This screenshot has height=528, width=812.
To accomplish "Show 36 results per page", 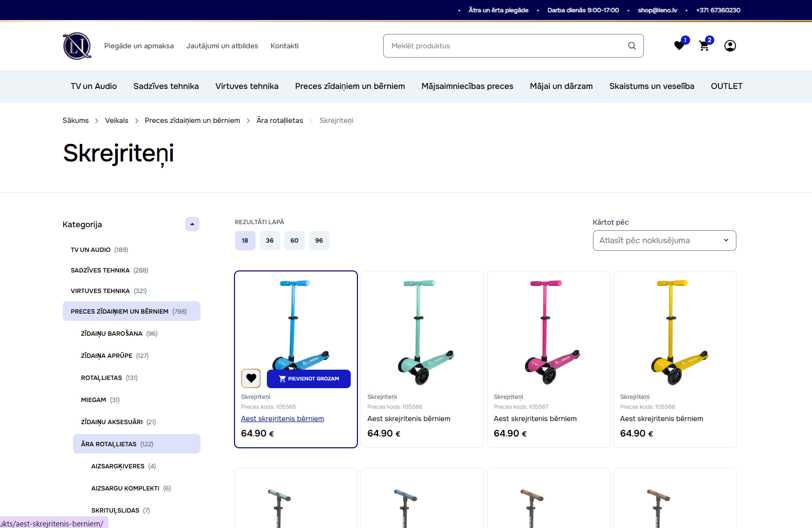I will [x=269, y=241].
